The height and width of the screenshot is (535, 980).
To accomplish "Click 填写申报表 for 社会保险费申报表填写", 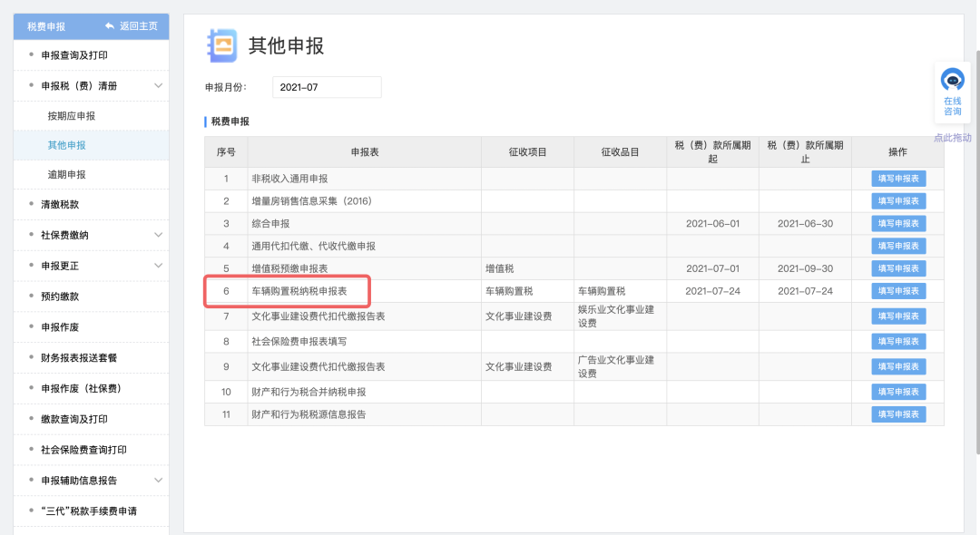I will click(x=898, y=342).
